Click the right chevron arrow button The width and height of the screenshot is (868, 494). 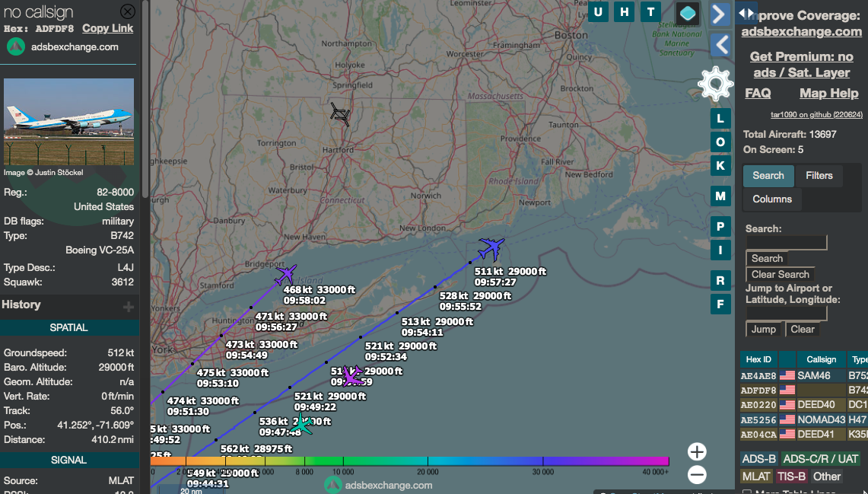pyautogui.click(x=719, y=14)
